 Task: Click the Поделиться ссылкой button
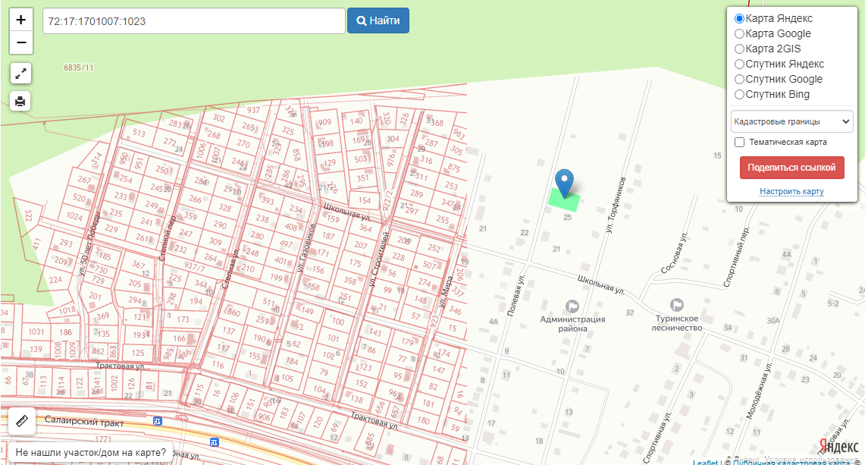(x=791, y=168)
